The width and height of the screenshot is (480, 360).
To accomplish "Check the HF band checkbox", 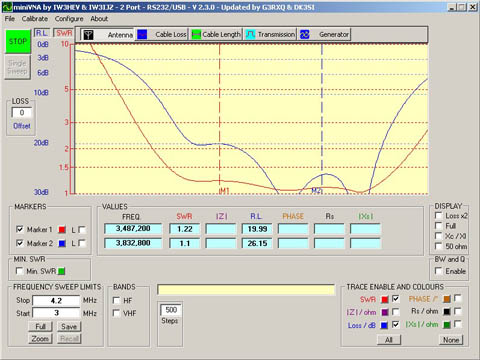I will 116,301.
